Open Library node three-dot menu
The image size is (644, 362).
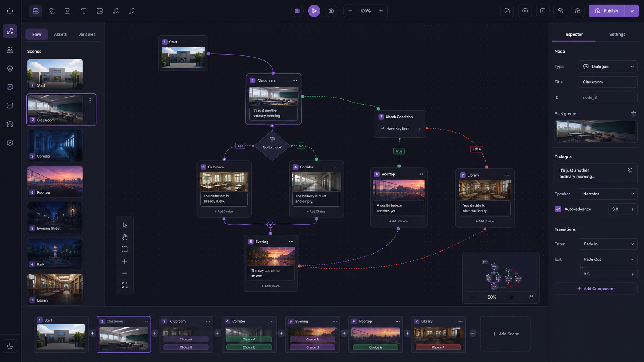click(507, 175)
